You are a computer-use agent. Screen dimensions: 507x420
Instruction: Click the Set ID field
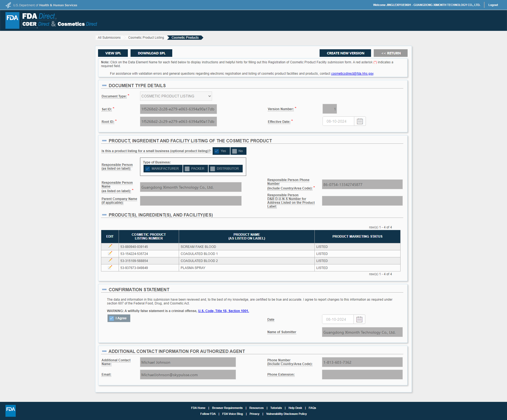[178, 109]
